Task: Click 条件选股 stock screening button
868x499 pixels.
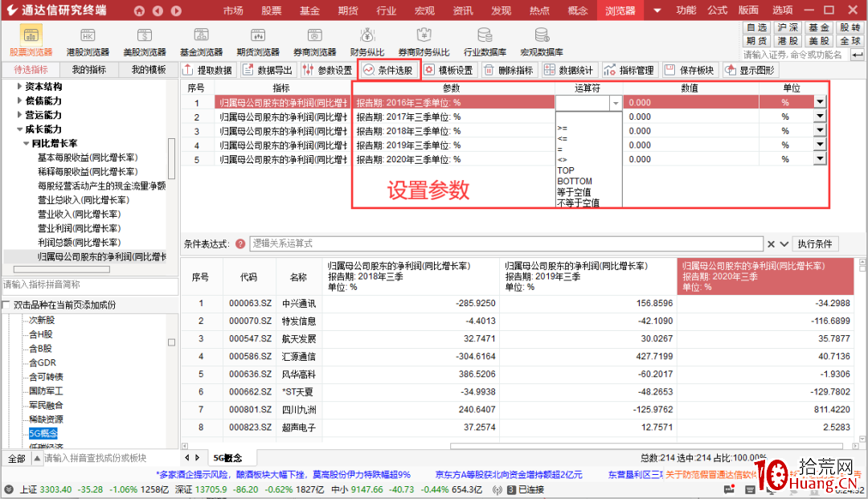Action: pos(389,70)
